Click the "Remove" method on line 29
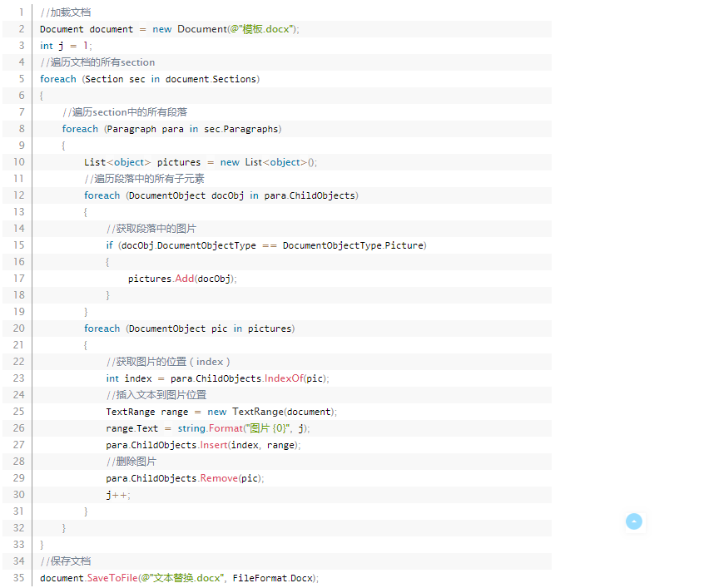 point(219,478)
